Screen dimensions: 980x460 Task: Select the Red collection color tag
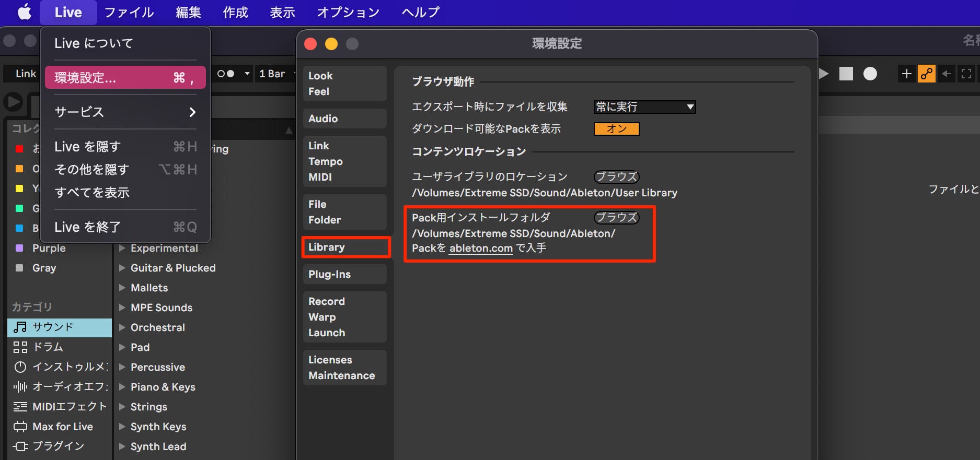coord(19,149)
